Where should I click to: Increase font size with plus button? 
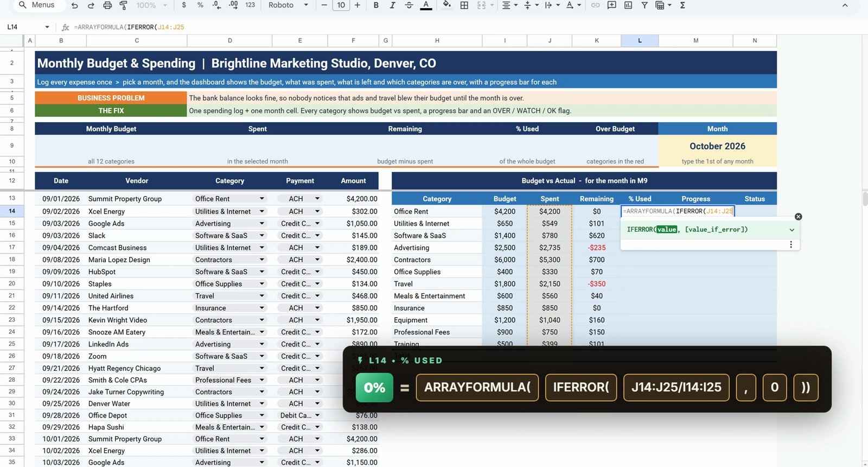pos(357,5)
